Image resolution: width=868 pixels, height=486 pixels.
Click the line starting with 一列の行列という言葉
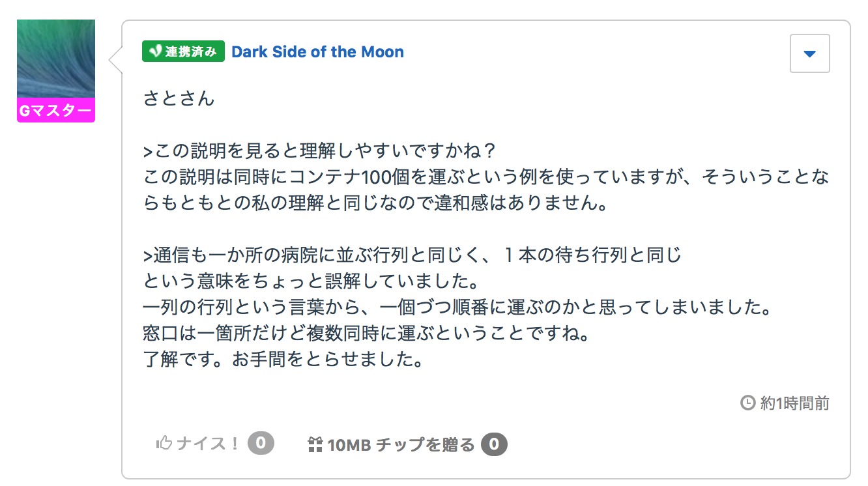coord(457,307)
